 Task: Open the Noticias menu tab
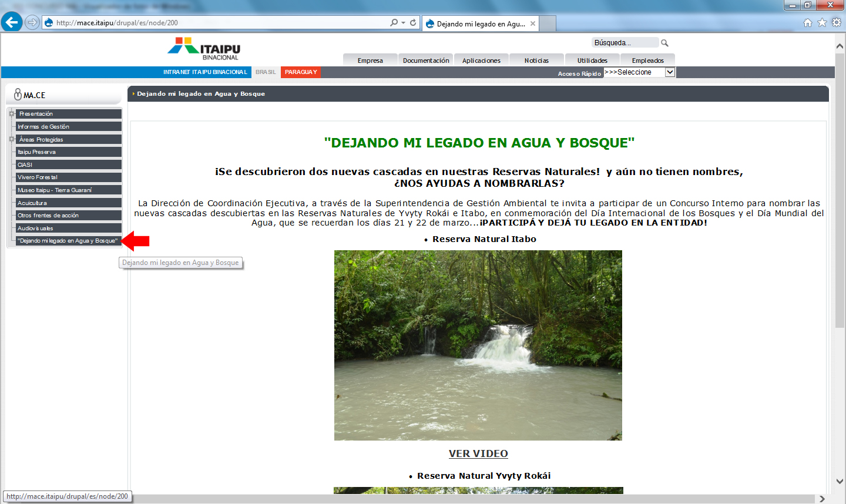click(536, 61)
